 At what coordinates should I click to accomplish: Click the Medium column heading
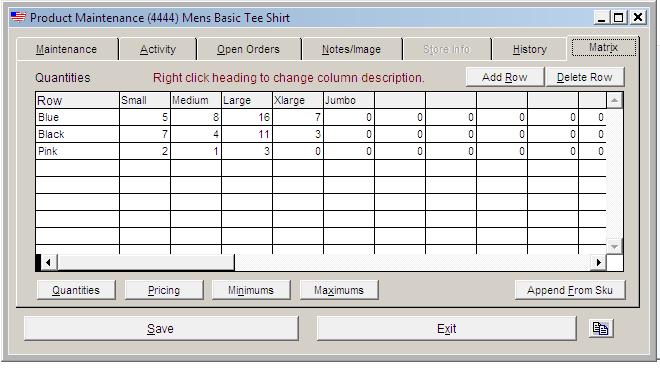click(196, 100)
